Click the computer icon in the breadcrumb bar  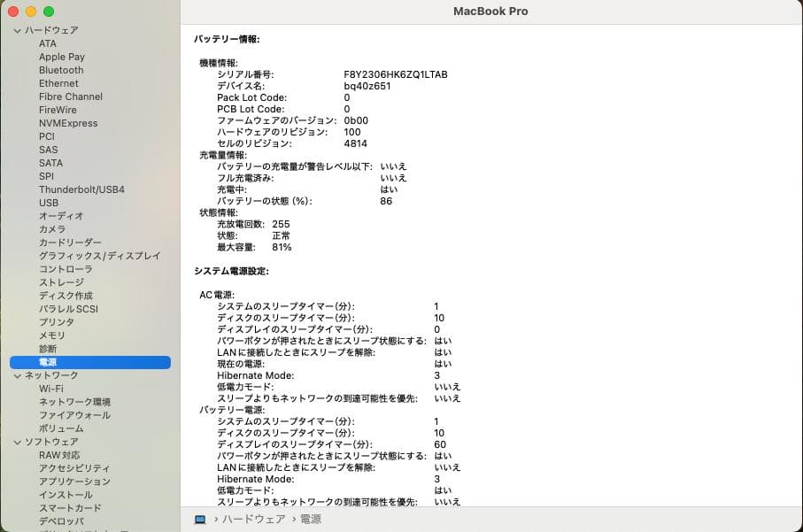click(x=199, y=520)
